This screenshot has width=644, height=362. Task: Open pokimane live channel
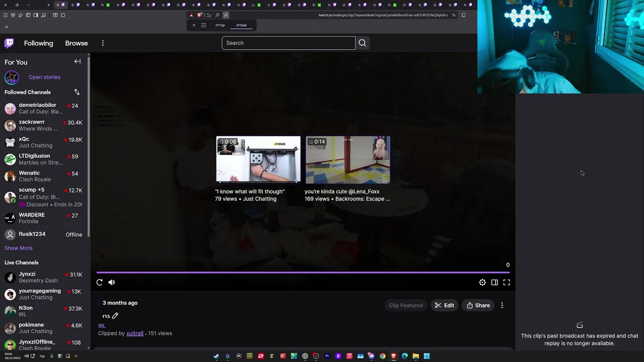point(44,328)
